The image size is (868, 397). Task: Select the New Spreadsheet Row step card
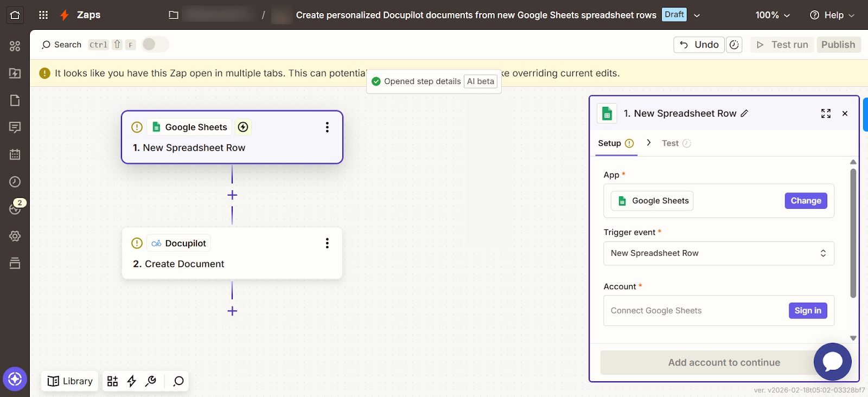coord(232,137)
